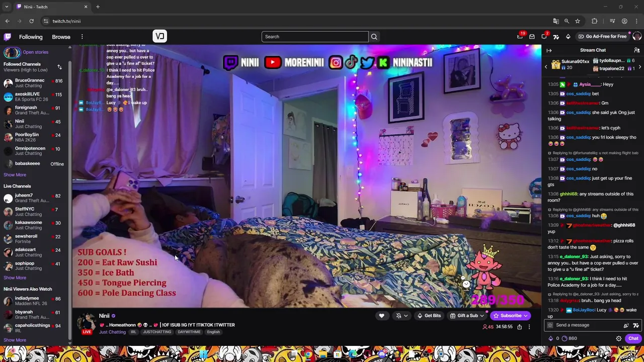Click the Ninii channel avatar below video
The image size is (644, 362).
[87, 322]
